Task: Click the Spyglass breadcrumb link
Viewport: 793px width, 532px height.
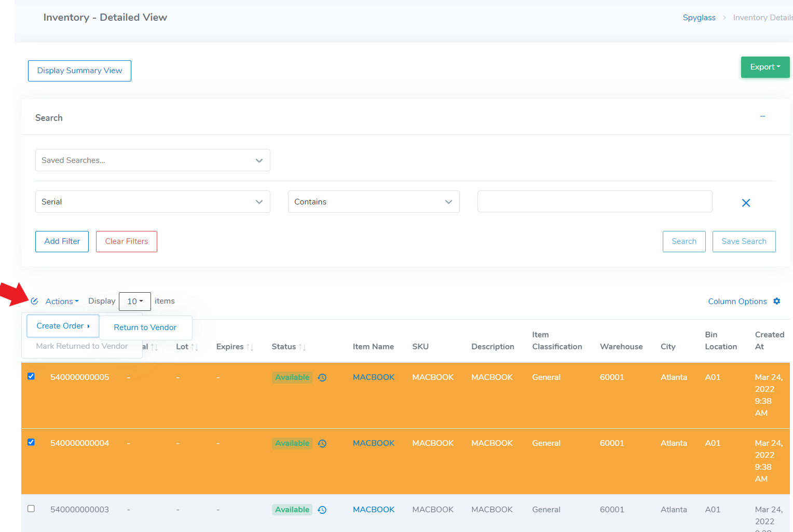Action: (699, 17)
